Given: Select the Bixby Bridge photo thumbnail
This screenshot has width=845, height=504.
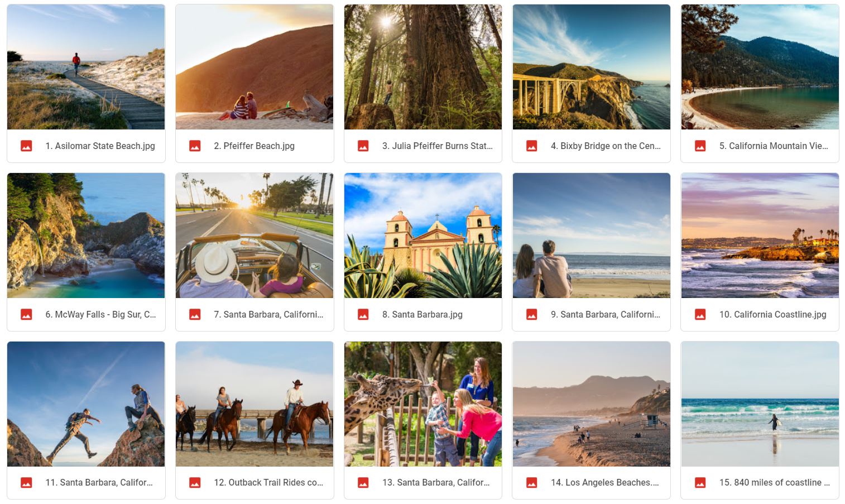Looking at the screenshot, I should [x=592, y=67].
